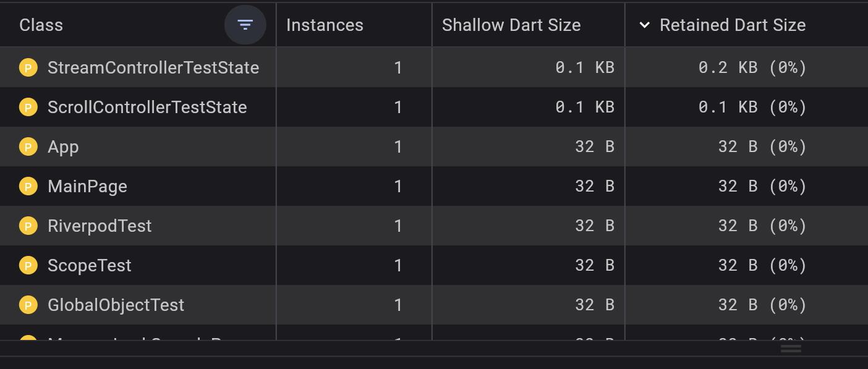Sort by the Class column header
This screenshot has width=868, height=369.
pos(41,25)
